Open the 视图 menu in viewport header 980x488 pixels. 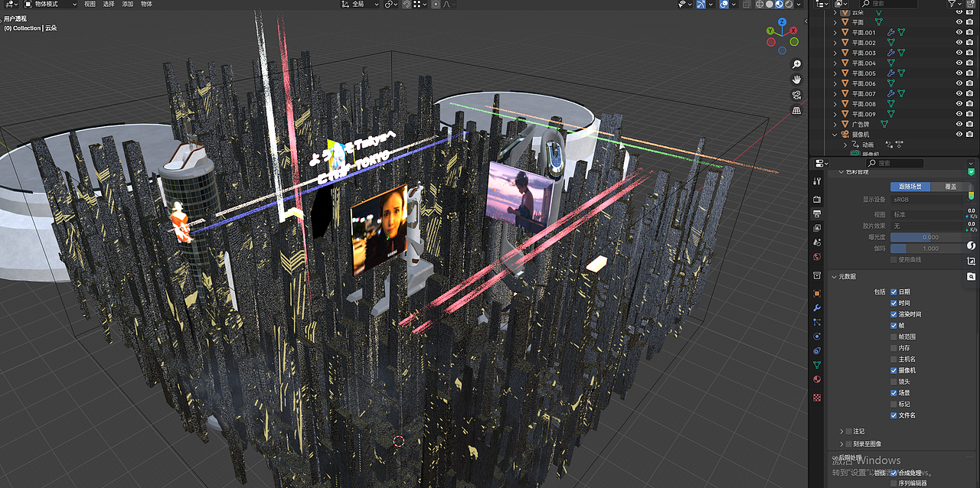90,4
